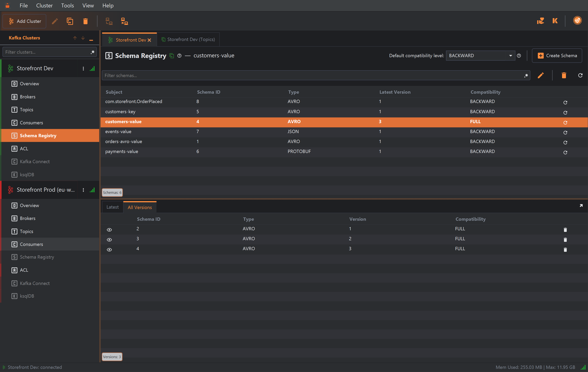The image size is (588, 372).
Task: Delete schema version 3 via trash icon
Action: click(x=565, y=250)
